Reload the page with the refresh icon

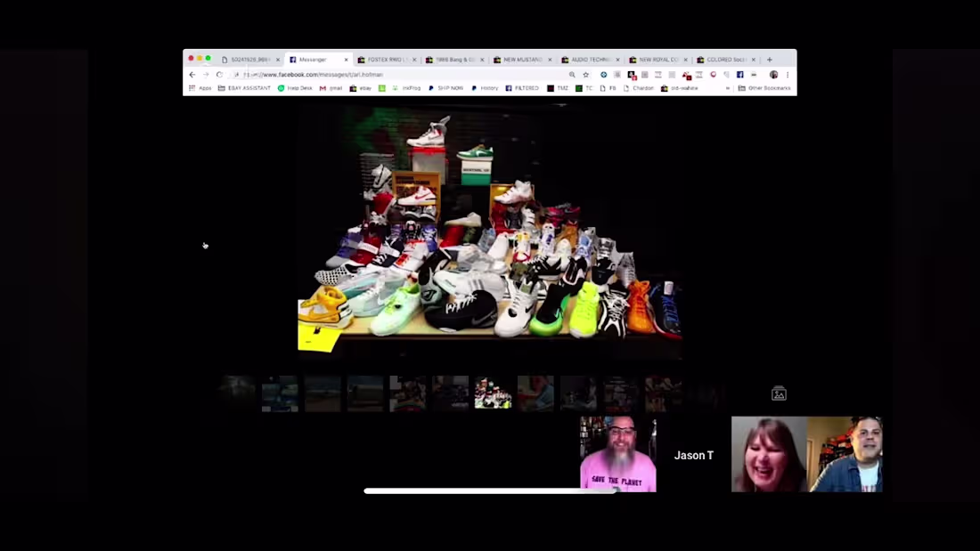pos(219,75)
